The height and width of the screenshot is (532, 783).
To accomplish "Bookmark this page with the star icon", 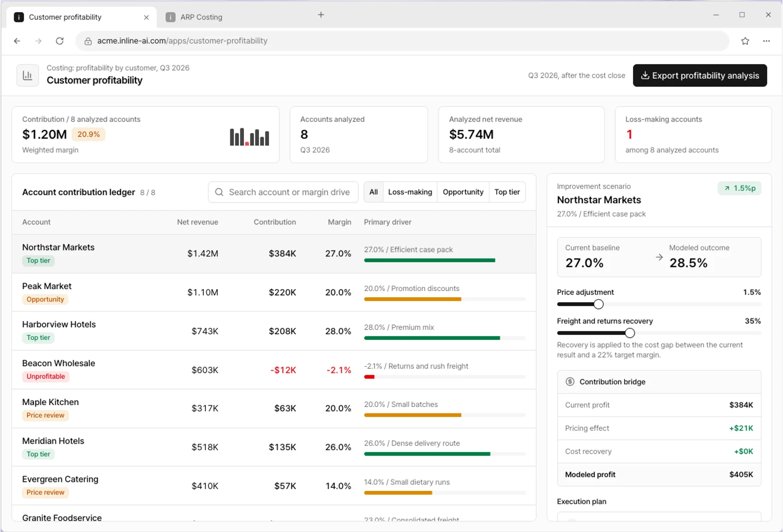I will click(x=745, y=41).
